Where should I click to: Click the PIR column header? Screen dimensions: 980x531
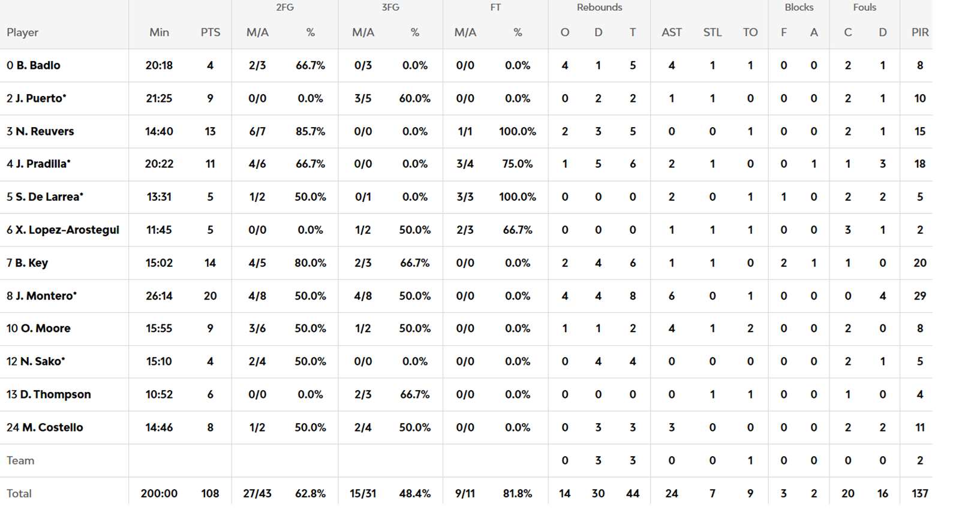click(x=919, y=32)
